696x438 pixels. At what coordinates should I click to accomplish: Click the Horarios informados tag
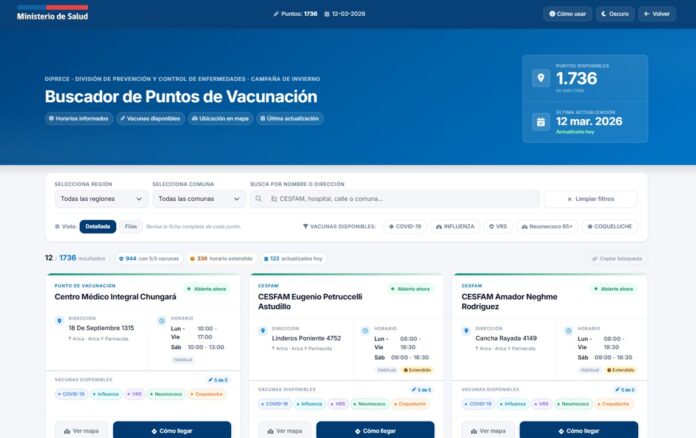pyautogui.click(x=78, y=119)
